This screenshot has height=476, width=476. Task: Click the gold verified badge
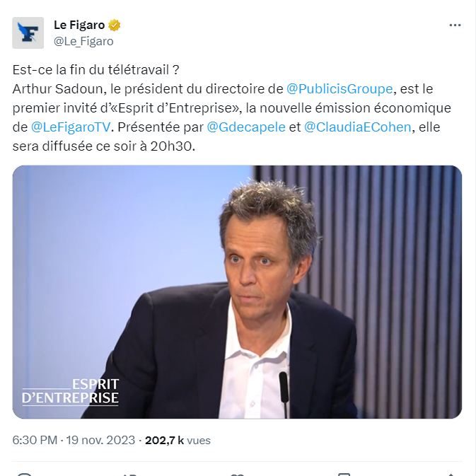[114, 25]
